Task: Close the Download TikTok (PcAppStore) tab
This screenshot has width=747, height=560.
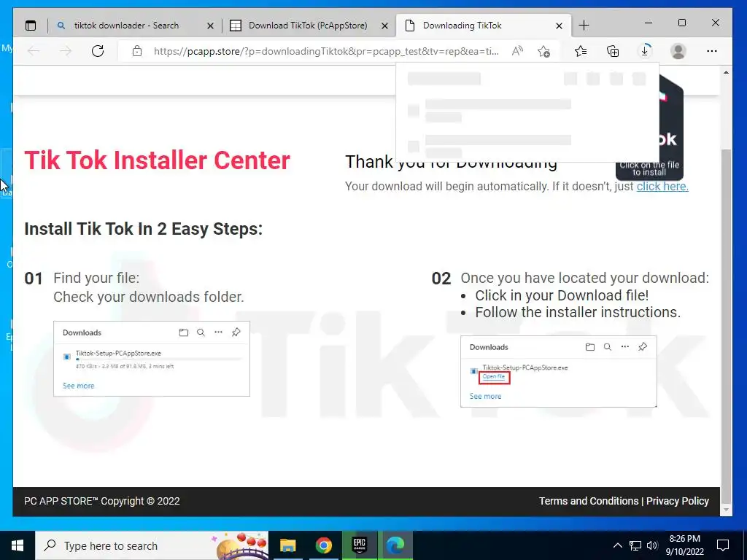Action: [385, 26]
